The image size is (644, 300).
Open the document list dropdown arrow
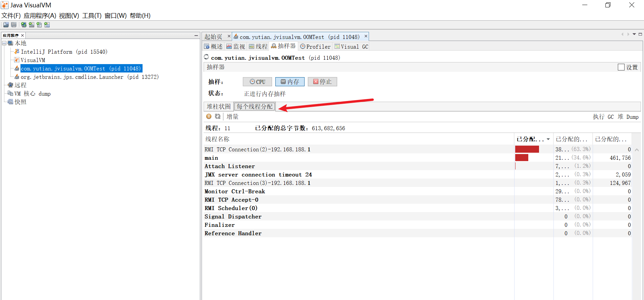[634, 34]
